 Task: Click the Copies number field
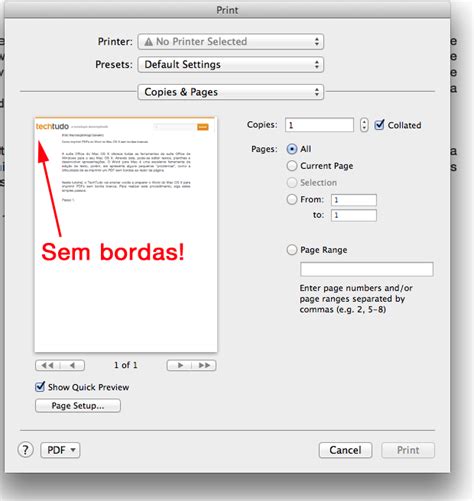tap(319, 125)
